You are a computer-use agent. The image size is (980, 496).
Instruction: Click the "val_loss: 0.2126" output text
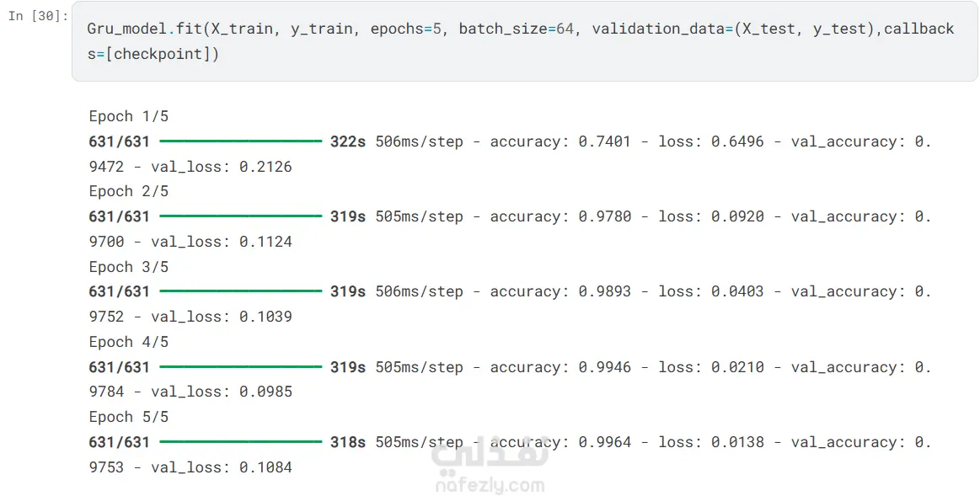click(222, 167)
